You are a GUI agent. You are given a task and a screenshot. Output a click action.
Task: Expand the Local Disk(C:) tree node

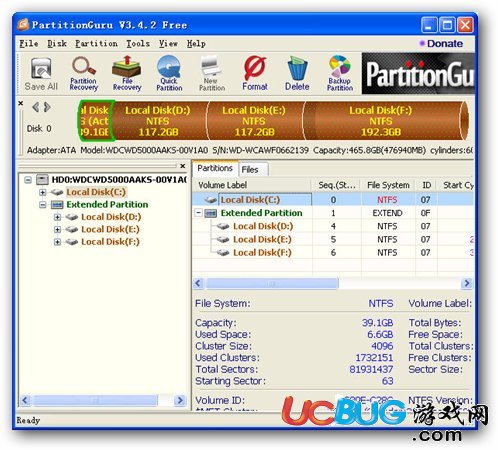pyautogui.click(x=42, y=192)
